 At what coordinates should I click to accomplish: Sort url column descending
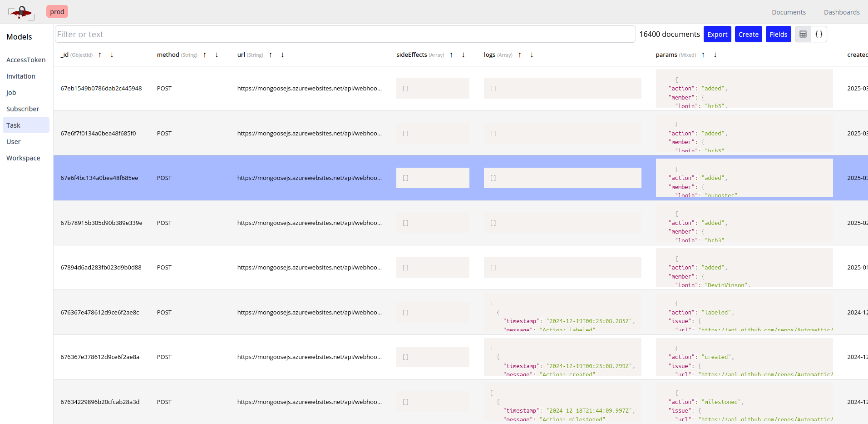(x=282, y=55)
